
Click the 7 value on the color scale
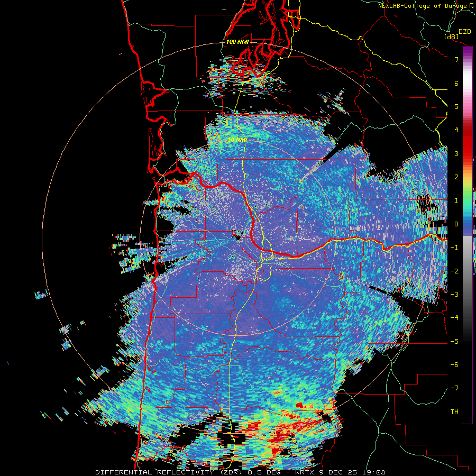(x=456, y=59)
